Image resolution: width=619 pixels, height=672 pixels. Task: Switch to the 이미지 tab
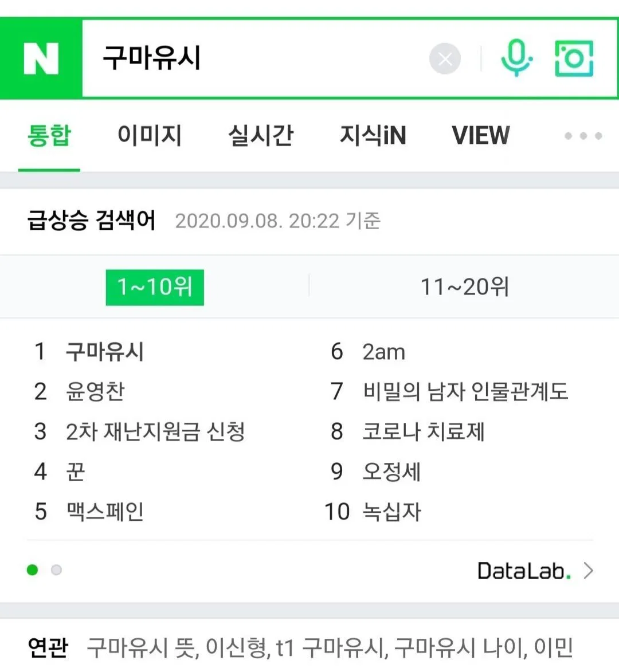tap(150, 135)
